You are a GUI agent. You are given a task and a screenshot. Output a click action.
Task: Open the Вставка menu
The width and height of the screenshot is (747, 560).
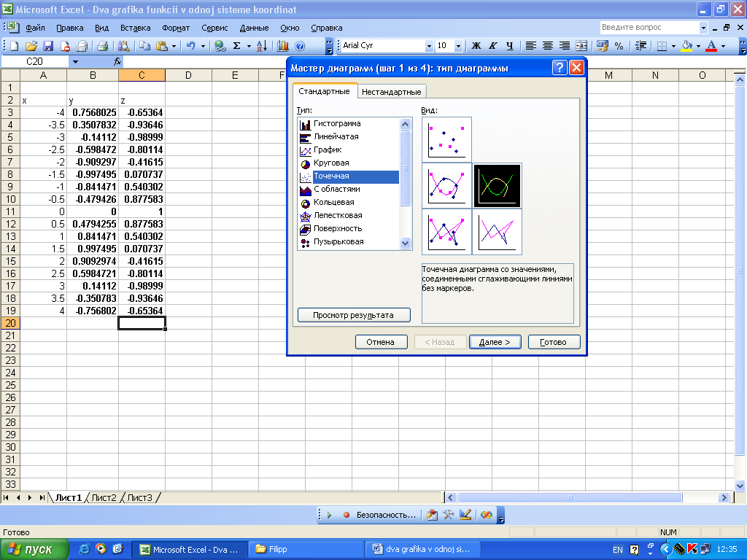[x=135, y=28]
